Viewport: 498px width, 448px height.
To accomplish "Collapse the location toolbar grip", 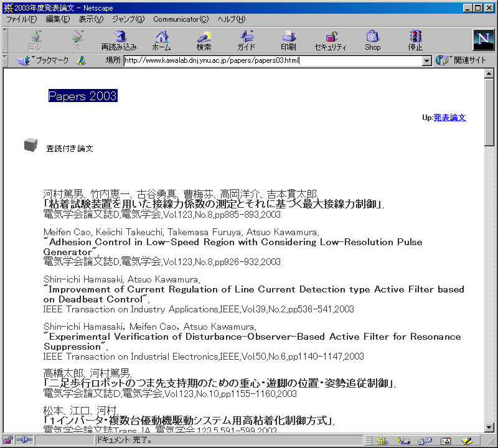I will coord(5,60).
